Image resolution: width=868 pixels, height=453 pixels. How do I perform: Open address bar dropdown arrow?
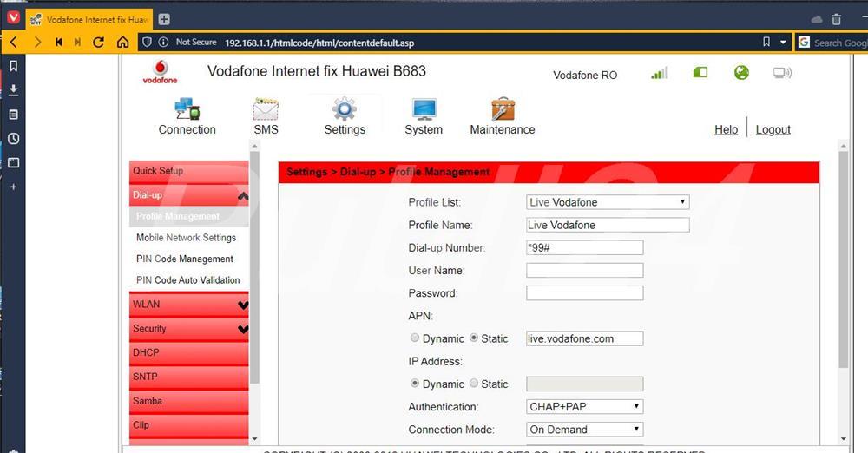click(x=783, y=42)
